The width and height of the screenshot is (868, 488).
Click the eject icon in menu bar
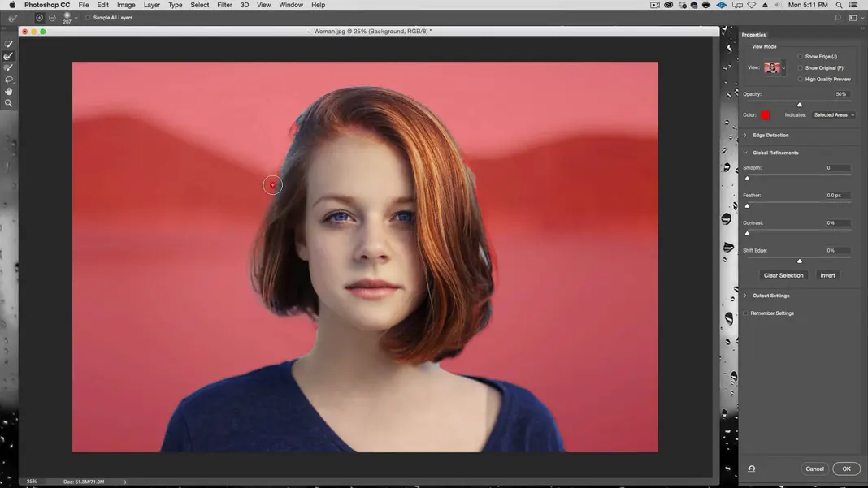pyautogui.click(x=765, y=5)
